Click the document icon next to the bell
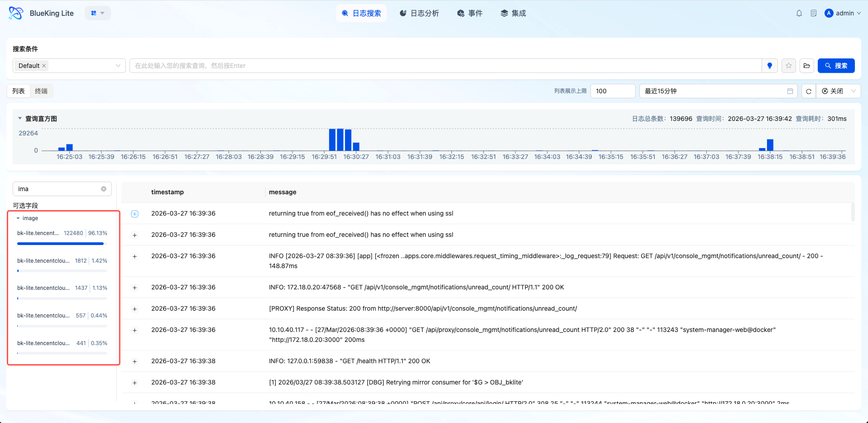Image resolution: width=868 pixels, height=423 pixels. [x=814, y=13]
